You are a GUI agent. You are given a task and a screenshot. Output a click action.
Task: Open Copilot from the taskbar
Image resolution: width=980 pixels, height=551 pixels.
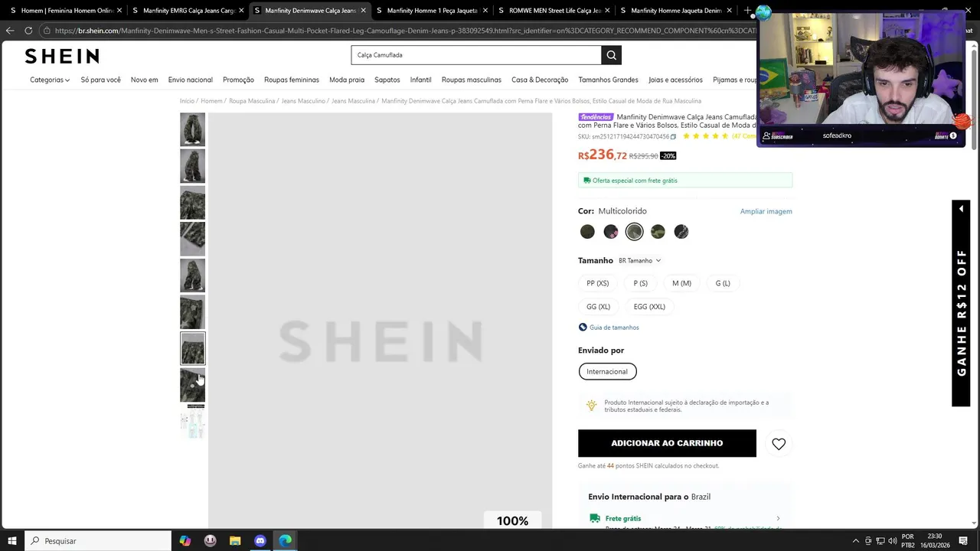(185, 541)
